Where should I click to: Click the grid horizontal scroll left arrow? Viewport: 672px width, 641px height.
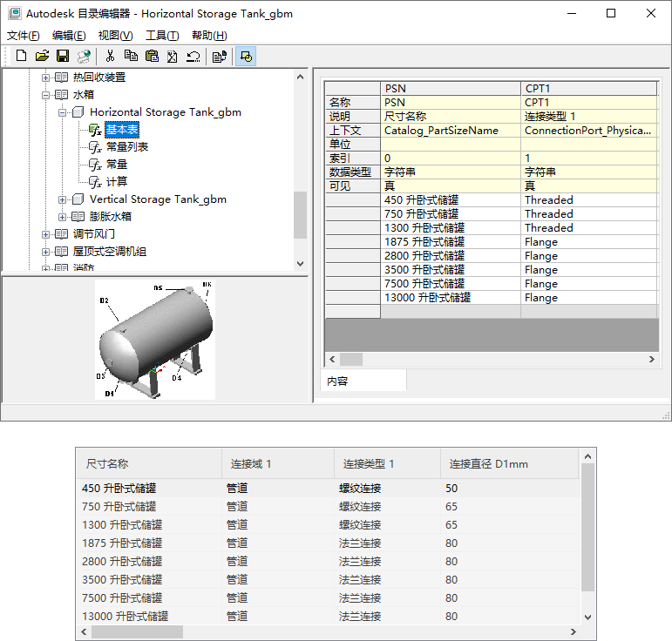pos(332,359)
